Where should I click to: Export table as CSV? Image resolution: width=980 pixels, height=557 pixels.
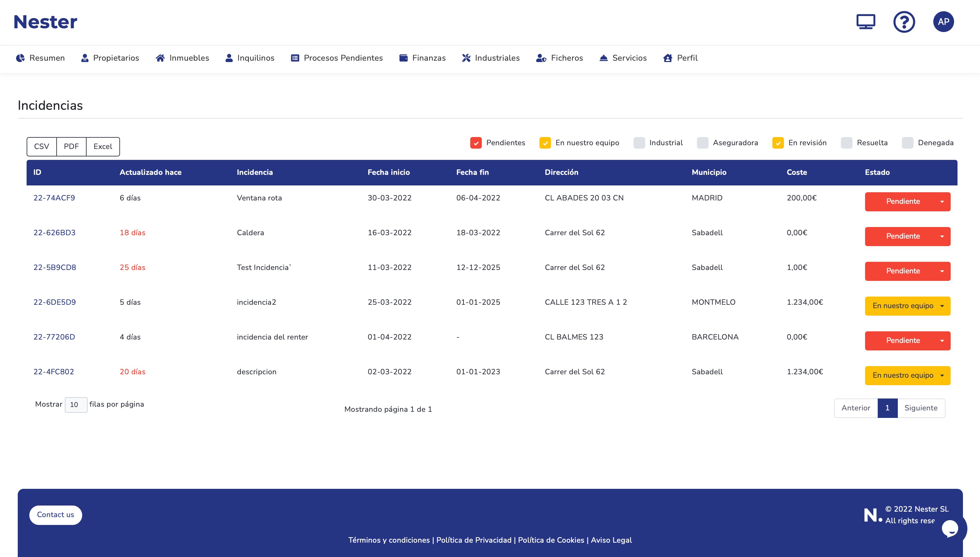[42, 147]
